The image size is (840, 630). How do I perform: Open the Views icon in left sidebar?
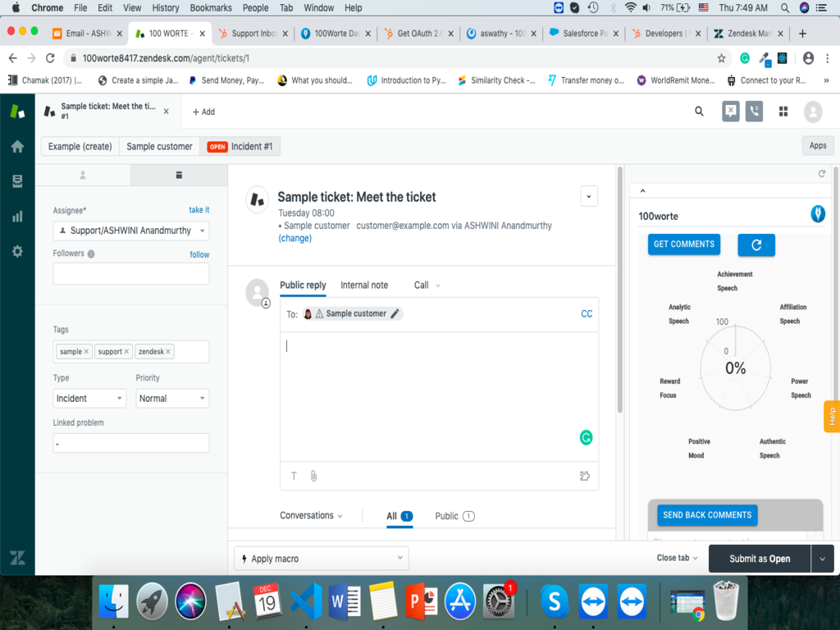tap(17, 181)
